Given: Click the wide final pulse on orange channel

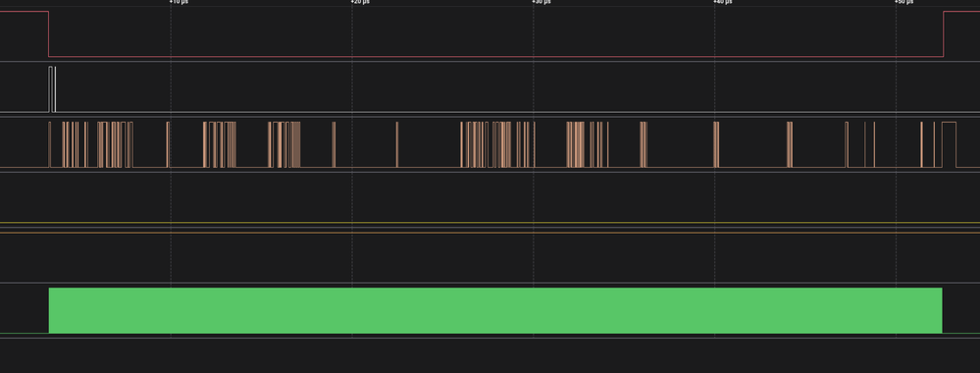Looking at the screenshot, I should tap(949, 144).
